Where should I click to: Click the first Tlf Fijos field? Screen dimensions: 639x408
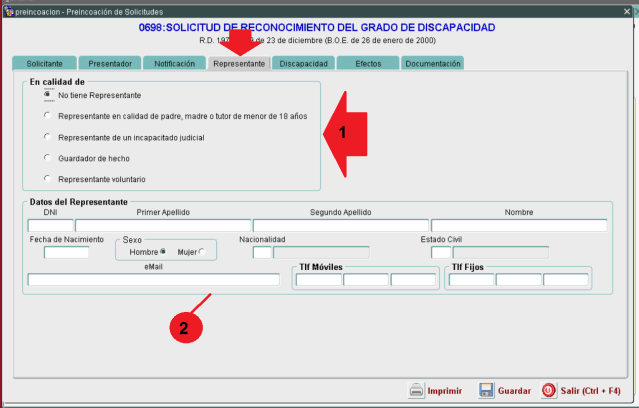pyautogui.click(x=472, y=280)
